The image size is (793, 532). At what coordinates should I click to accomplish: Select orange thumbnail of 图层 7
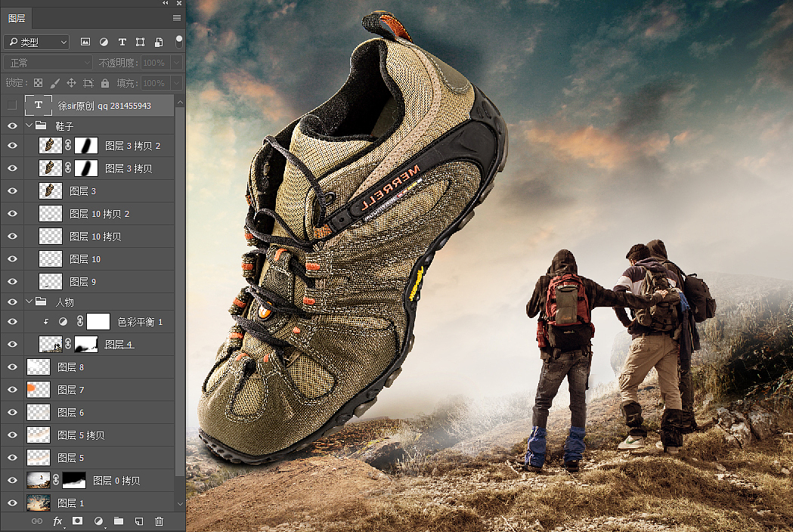(39, 389)
